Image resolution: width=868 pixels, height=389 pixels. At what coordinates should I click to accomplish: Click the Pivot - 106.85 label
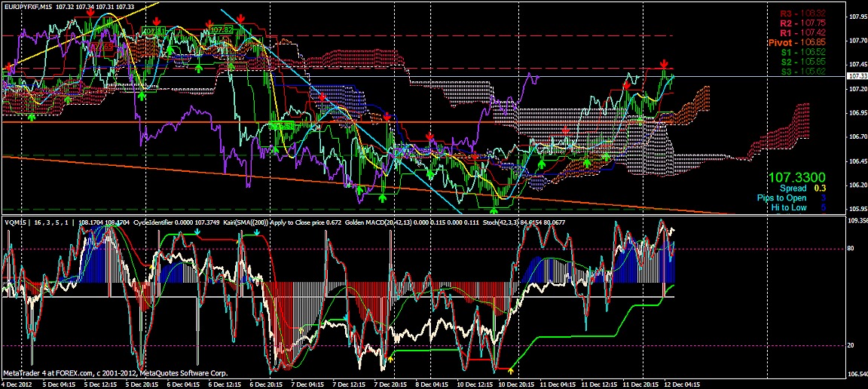pos(798,42)
